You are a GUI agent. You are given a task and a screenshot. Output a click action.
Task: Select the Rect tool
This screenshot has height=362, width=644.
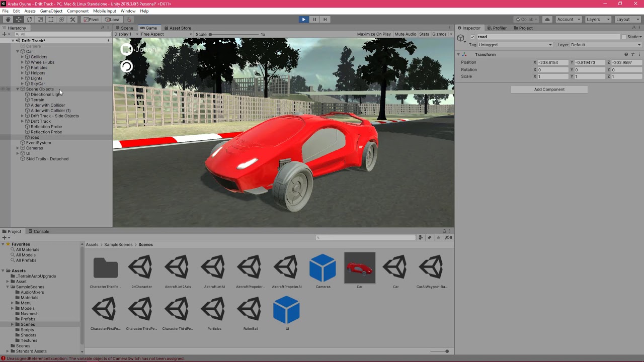51,20
